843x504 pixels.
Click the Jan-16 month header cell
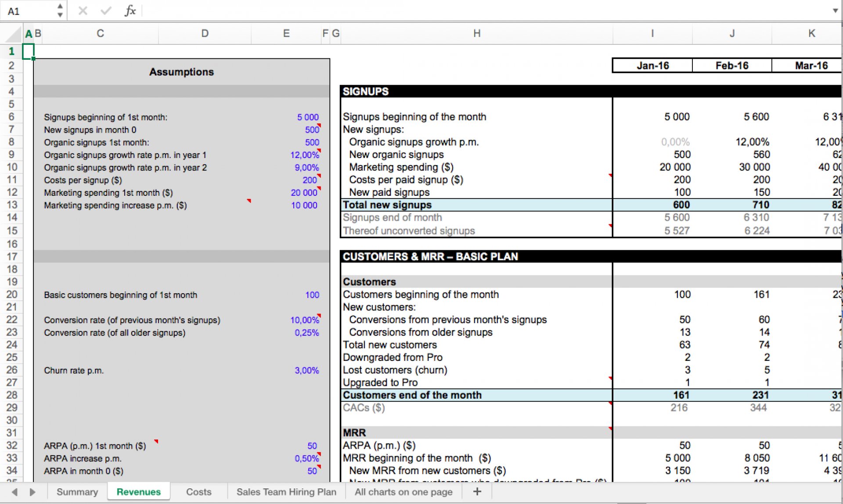(x=652, y=65)
